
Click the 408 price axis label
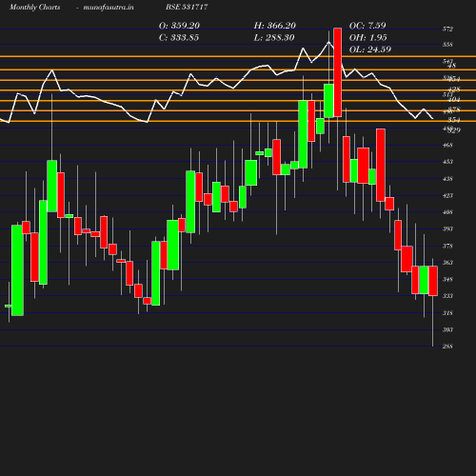pyautogui.click(x=447, y=212)
